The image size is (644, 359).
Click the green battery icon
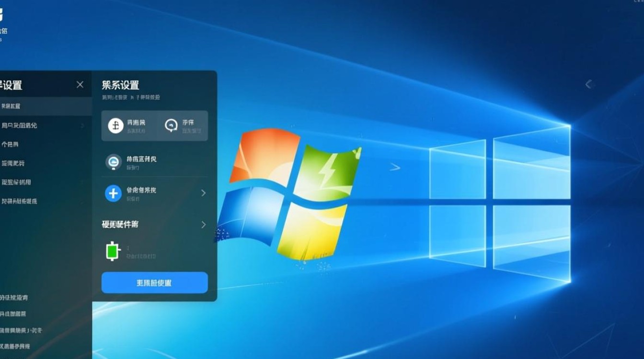(112, 251)
